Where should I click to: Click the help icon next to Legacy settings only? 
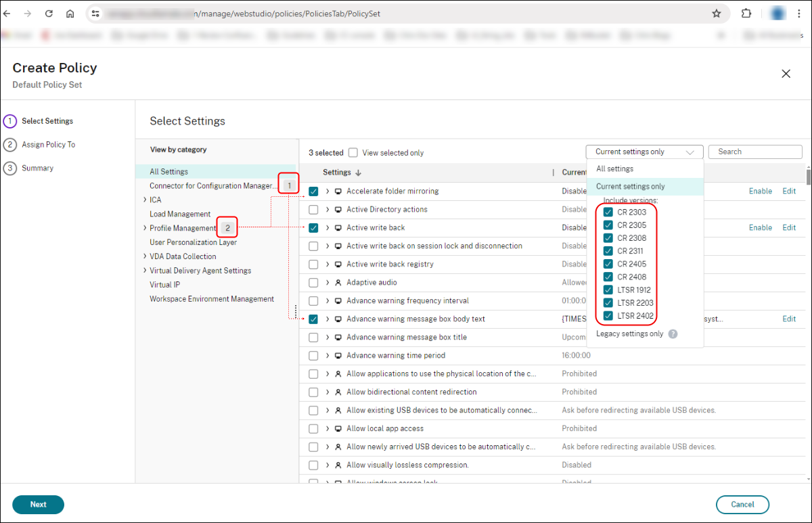click(x=673, y=334)
